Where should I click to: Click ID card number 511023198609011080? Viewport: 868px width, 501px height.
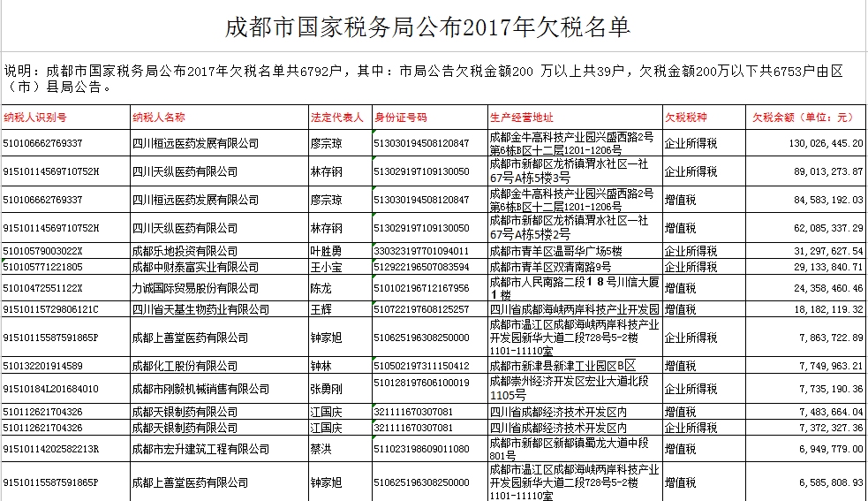click(421, 449)
